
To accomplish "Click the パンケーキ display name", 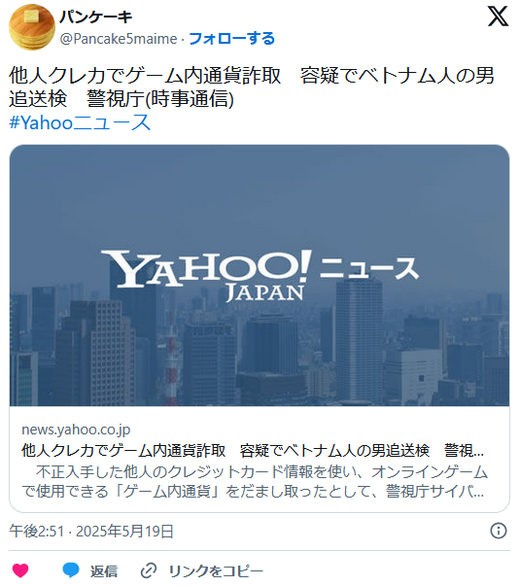I will pos(96,16).
